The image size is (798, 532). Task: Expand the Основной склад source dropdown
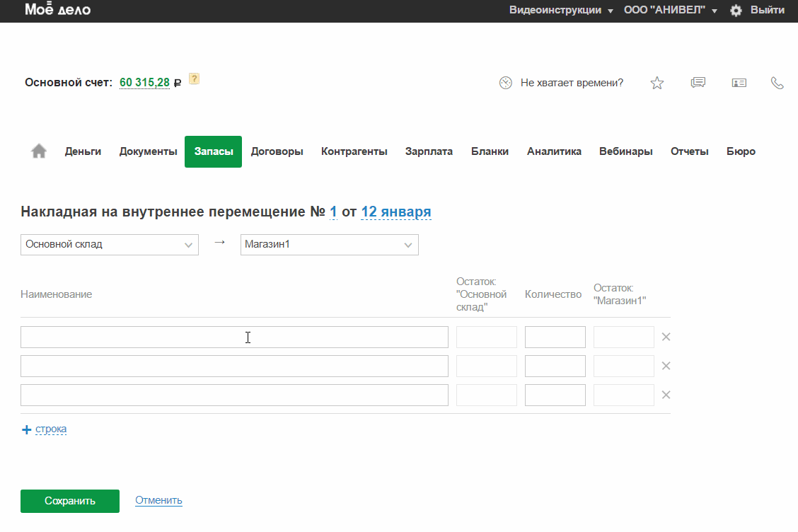tap(110, 245)
